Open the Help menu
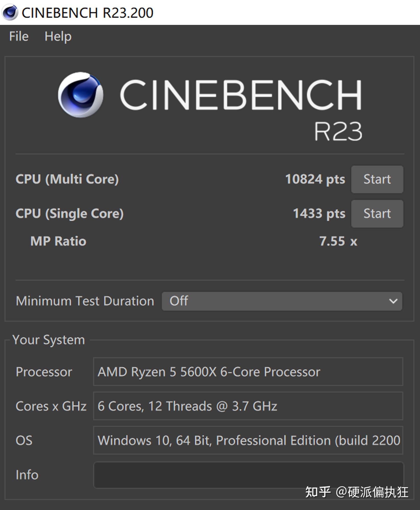 [x=58, y=36]
